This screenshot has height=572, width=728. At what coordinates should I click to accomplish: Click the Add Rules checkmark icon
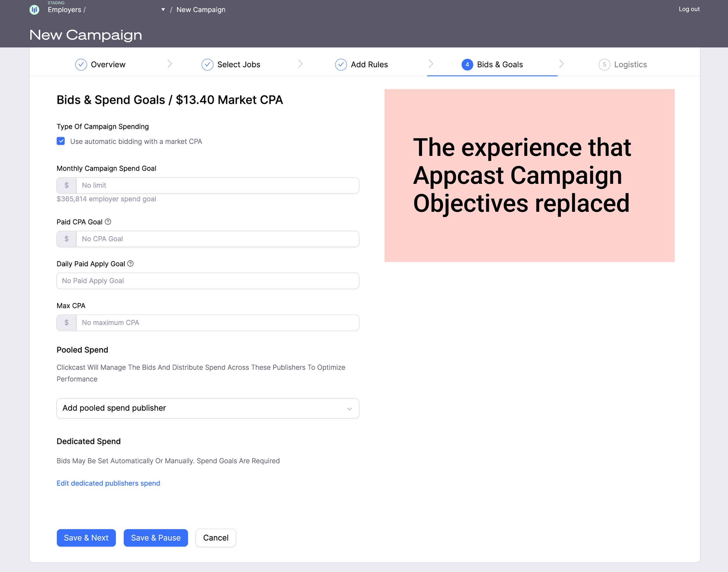[x=340, y=65]
